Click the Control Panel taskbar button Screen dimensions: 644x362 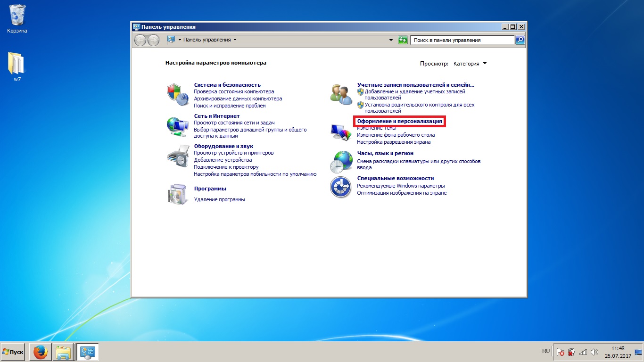(88, 352)
